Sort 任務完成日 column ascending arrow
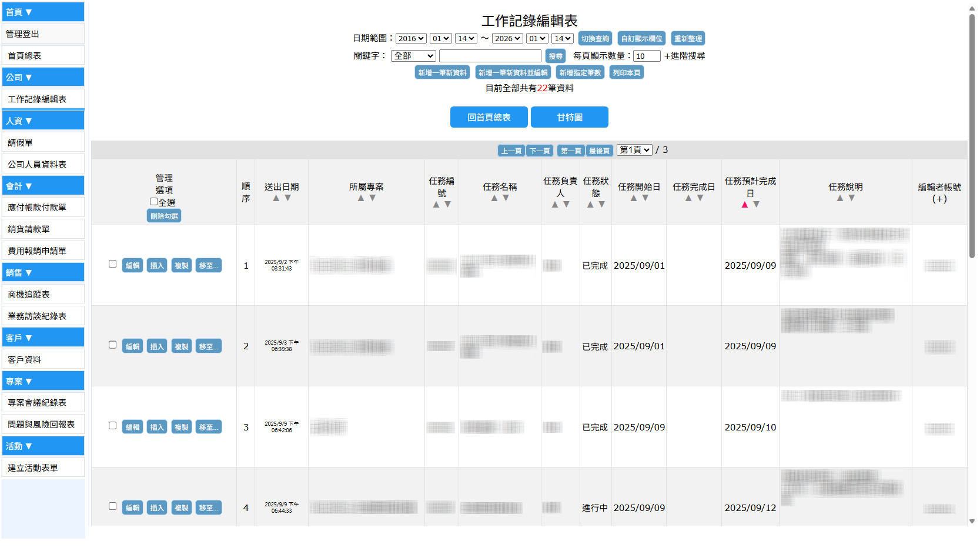The height and width of the screenshot is (551, 980). coord(688,198)
